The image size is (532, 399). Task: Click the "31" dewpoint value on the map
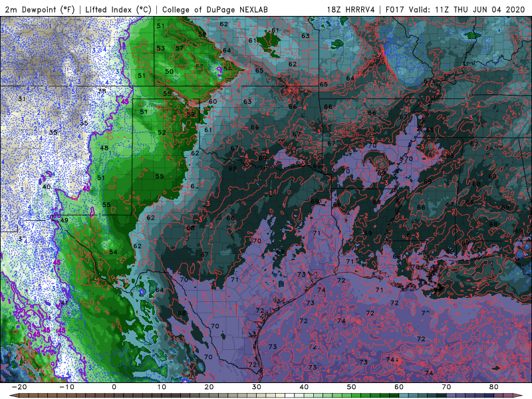pyautogui.click(x=22, y=99)
